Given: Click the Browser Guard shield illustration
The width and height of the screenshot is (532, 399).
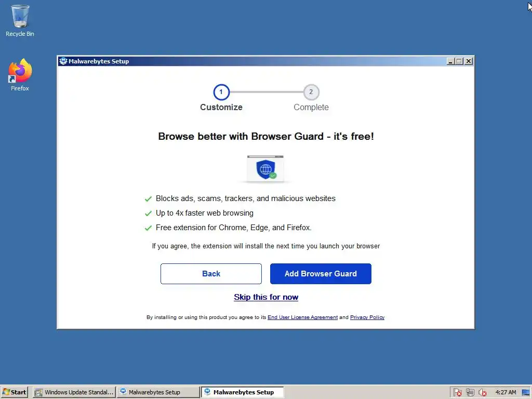Looking at the screenshot, I should (x=265, y=169).
